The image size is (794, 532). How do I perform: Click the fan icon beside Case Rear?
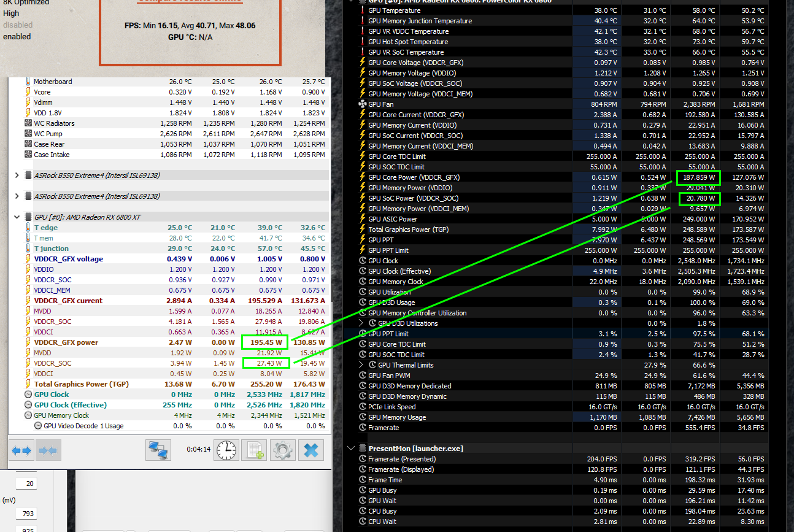(28, 144)
